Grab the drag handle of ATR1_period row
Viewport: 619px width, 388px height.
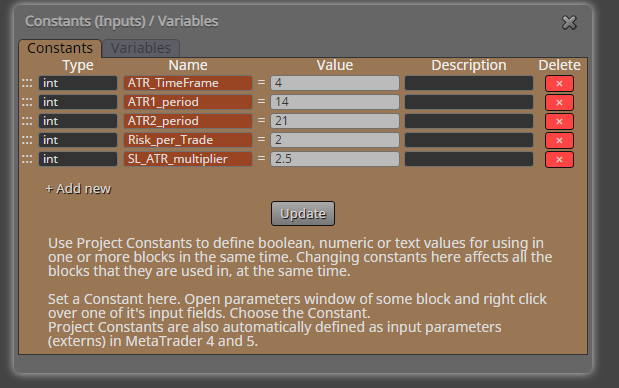pyautogui.click(x=27, y=102)
